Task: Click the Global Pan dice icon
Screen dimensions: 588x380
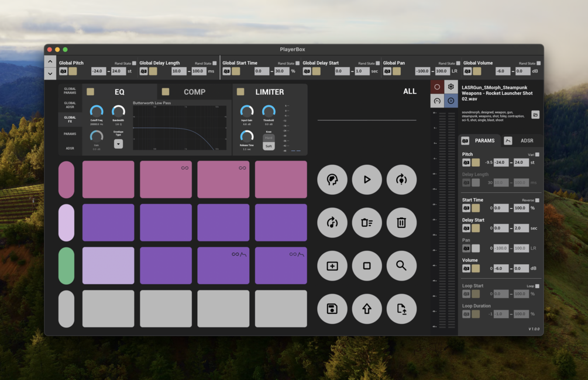Action: 387,71
